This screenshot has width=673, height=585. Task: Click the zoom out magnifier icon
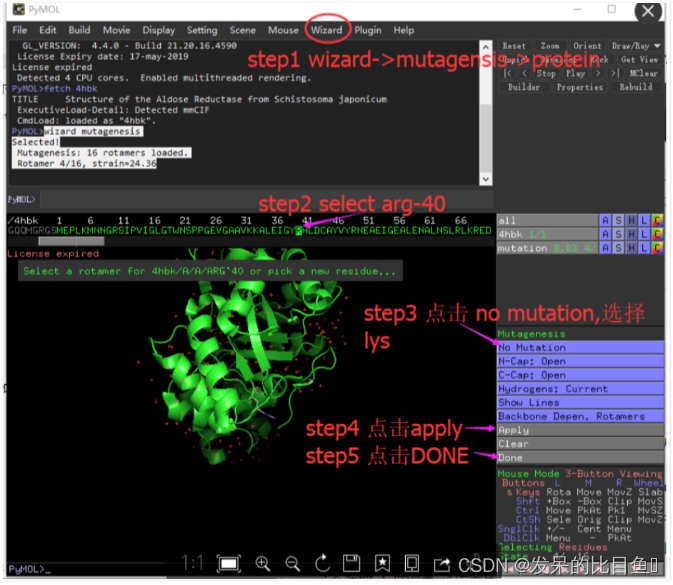(292, 564)
